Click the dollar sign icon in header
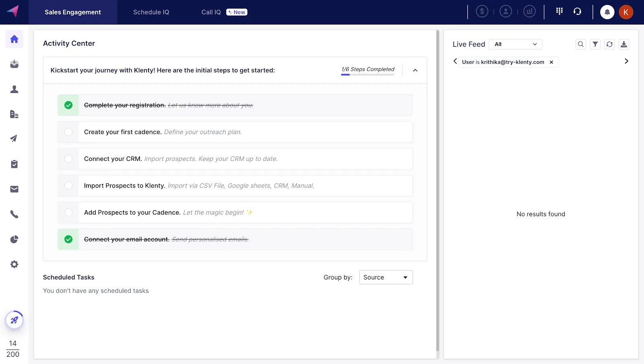 click(x=482, y=11)
